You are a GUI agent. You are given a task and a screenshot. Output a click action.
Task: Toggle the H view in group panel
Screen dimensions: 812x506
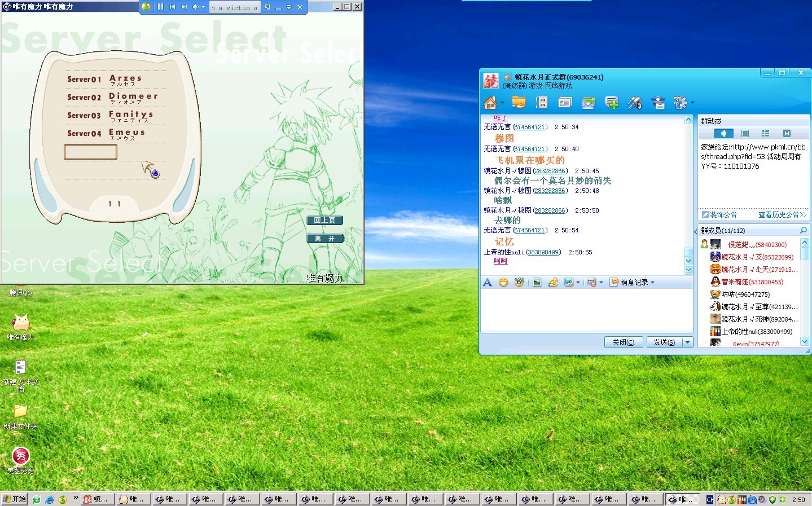coord(787,134)
